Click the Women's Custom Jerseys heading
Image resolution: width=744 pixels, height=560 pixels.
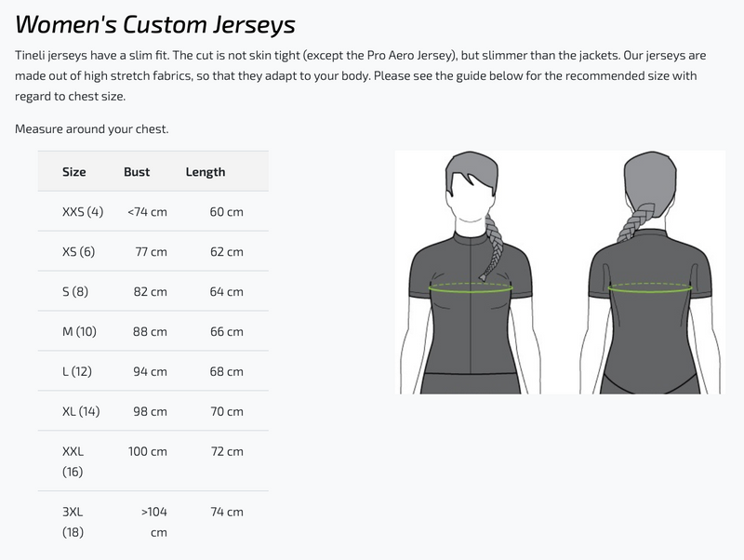(x=155, y=24)
